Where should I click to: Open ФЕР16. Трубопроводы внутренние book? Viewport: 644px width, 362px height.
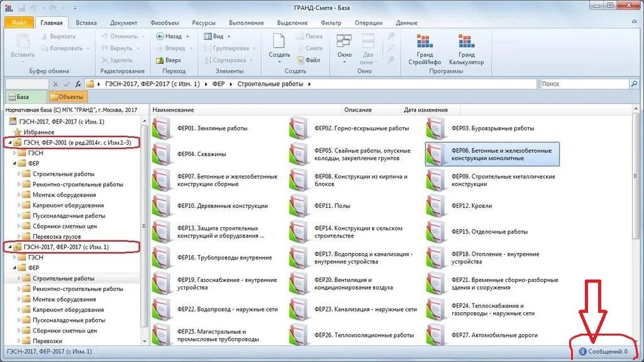click(213, 257)
